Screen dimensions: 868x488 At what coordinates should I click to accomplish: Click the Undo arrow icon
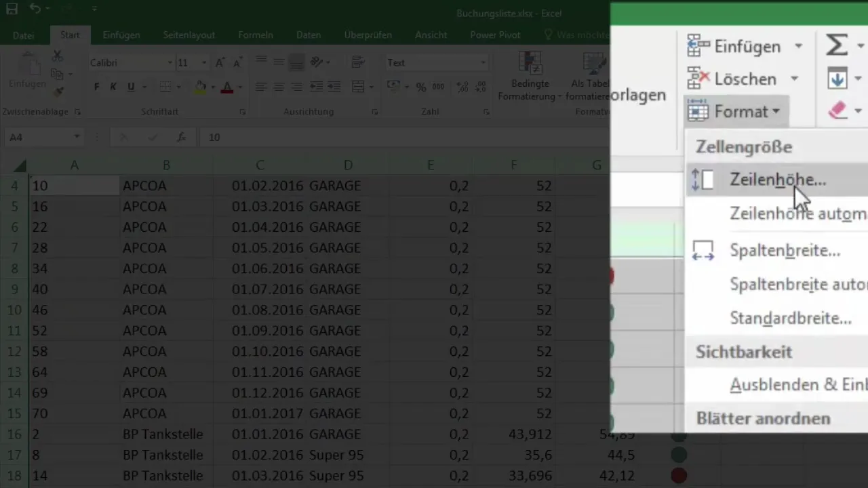point(35,9)
